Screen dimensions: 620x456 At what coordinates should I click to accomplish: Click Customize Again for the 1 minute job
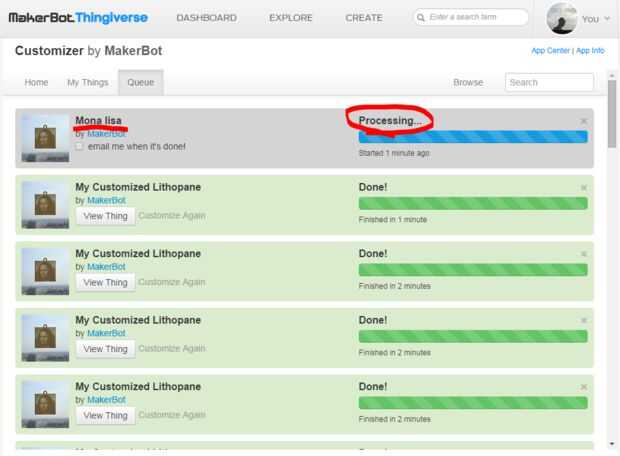(172, 216)
